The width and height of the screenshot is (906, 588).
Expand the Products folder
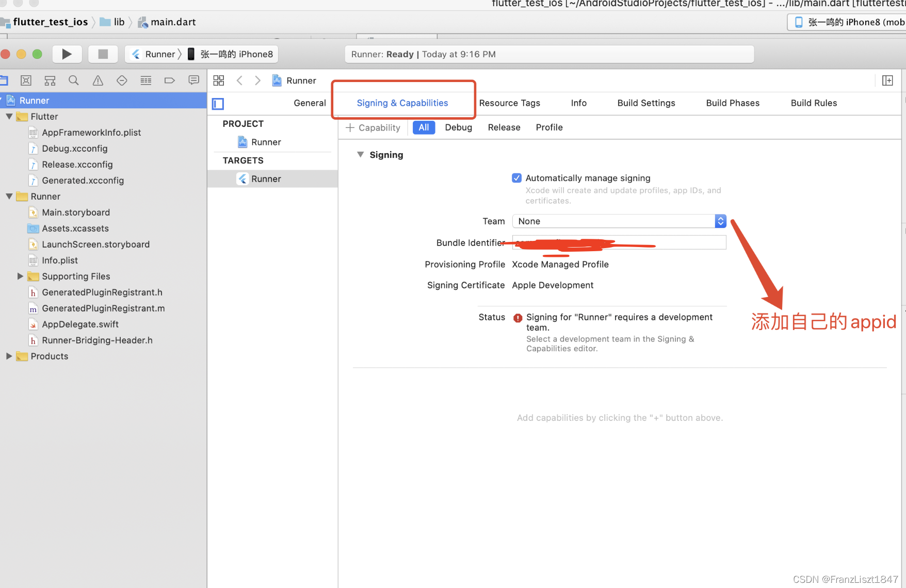pyautogui.click(x=9, y=356)
